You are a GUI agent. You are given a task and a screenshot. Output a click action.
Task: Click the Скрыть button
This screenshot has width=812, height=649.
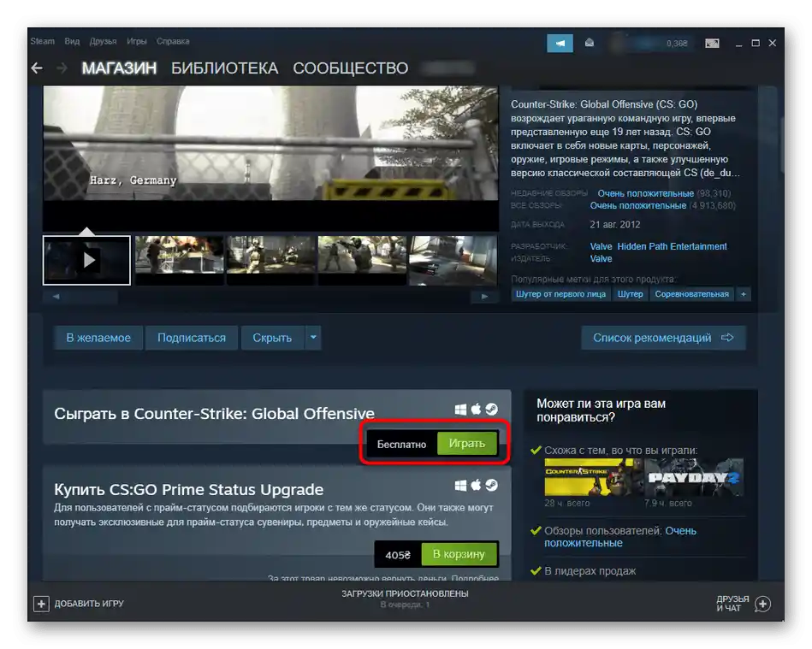tap(272, 338)
